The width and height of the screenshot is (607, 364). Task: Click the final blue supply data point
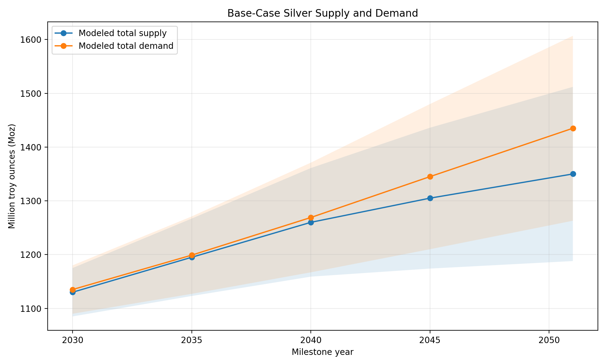[x=573, y=174]
